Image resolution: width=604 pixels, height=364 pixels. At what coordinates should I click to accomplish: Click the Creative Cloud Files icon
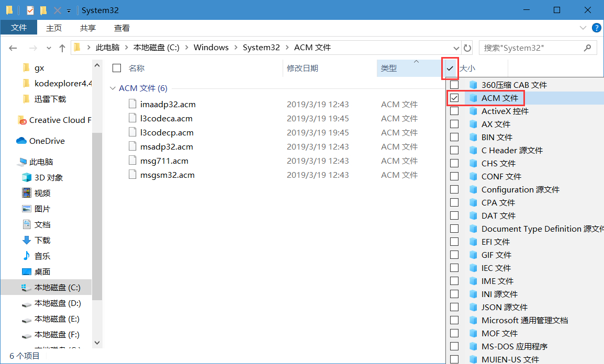point(23,120)
